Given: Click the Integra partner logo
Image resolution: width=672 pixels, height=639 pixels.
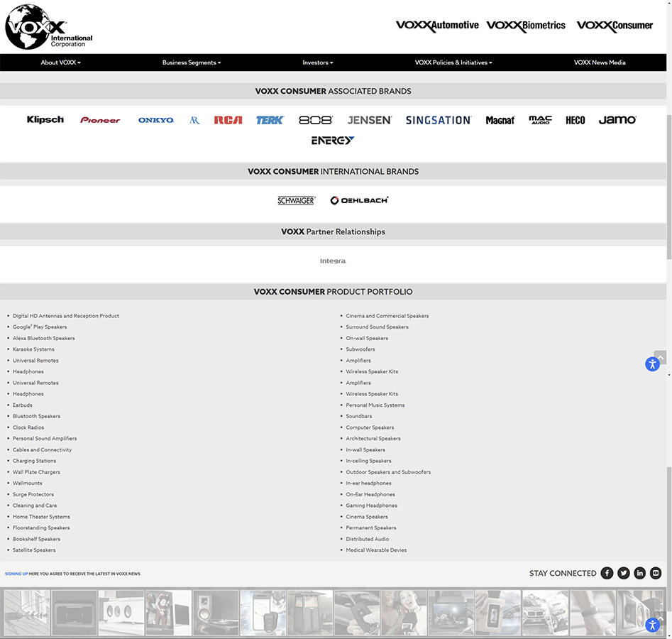Looking at the screenshot, I should point(333,261).
